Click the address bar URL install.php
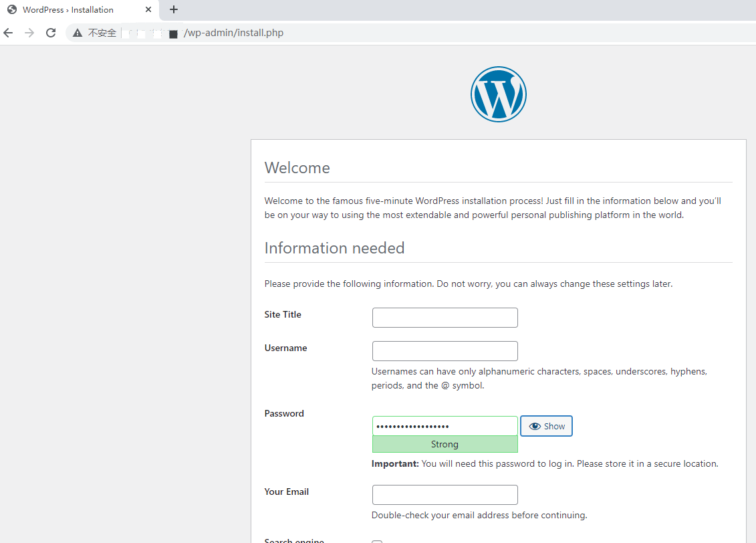756x543 pixels. [233, 33]
